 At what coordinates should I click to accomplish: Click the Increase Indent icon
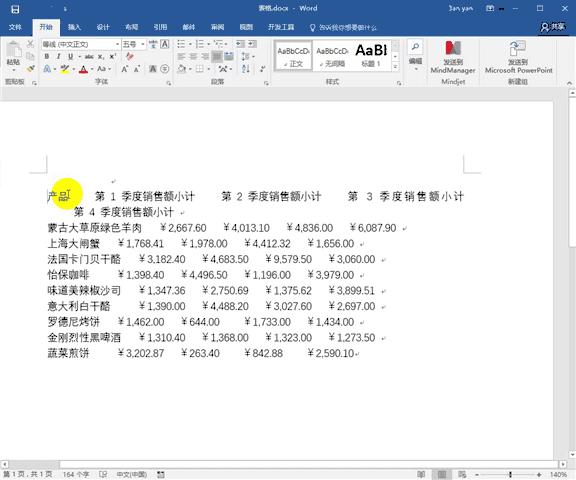click(x=252, y=44)
